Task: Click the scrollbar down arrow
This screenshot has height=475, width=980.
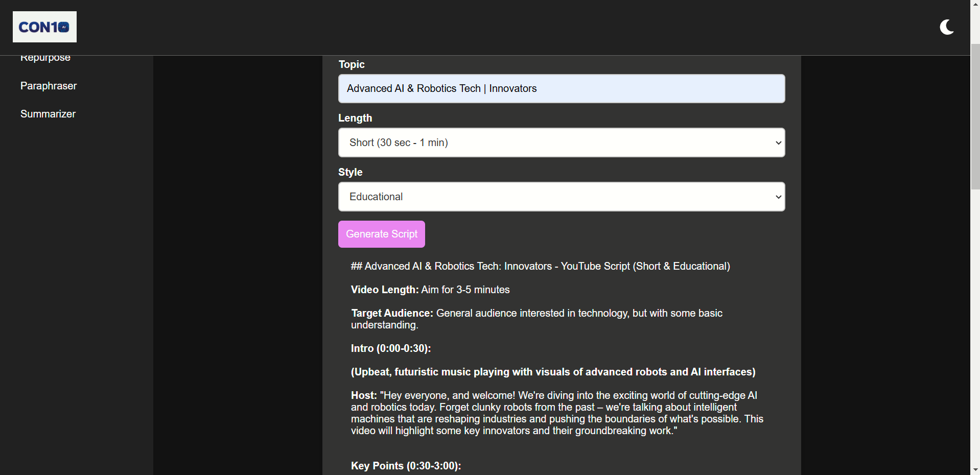Action: (x=975, y=469)
